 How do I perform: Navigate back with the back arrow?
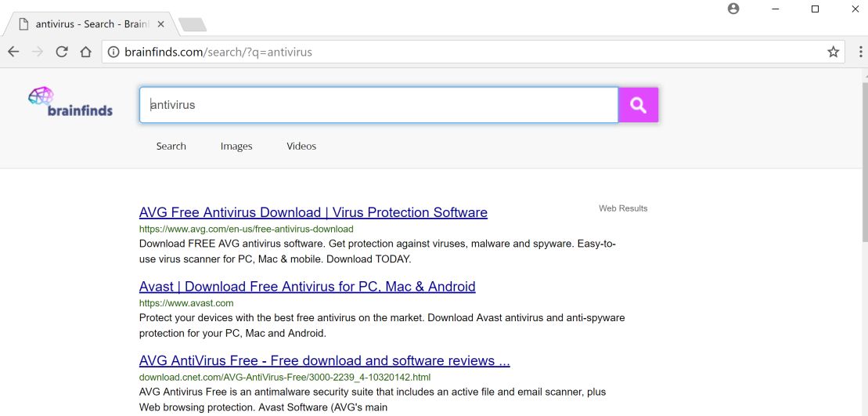pos(13,52)
